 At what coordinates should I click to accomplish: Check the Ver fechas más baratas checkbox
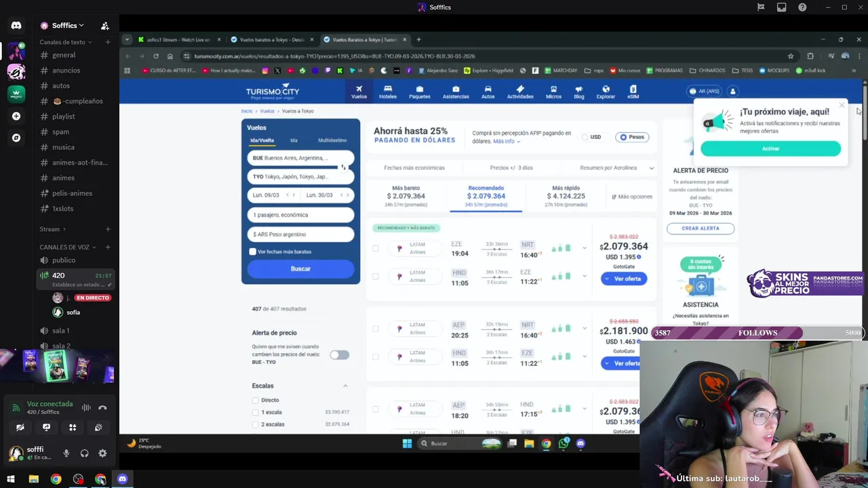coord(253,251)
